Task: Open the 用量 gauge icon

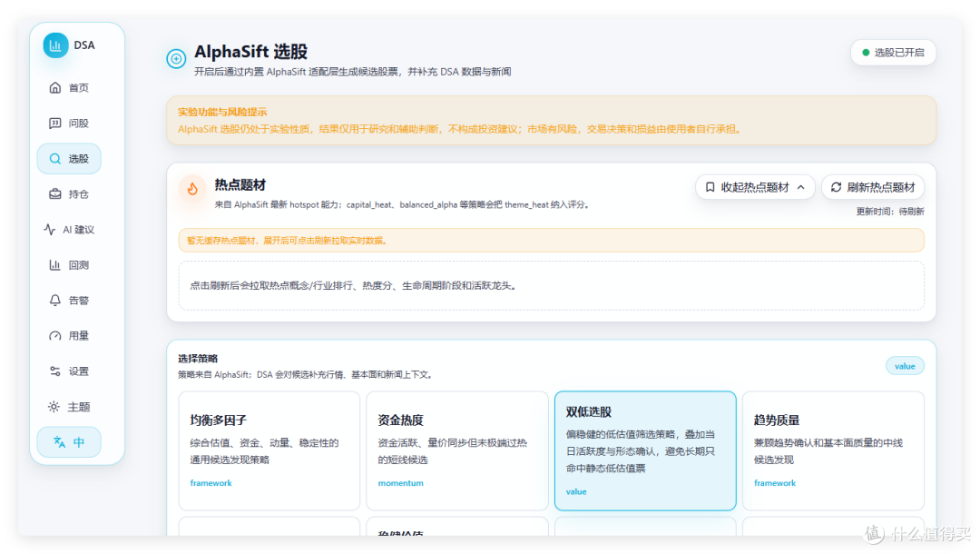Action: [55, 336]
